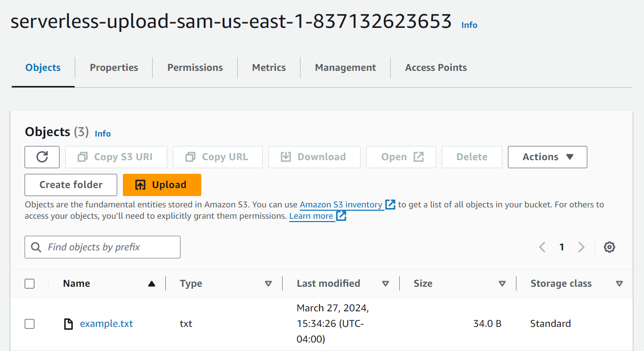Follow the Learn more link
Screen dimensions: 644x351
tap(311, 216)
